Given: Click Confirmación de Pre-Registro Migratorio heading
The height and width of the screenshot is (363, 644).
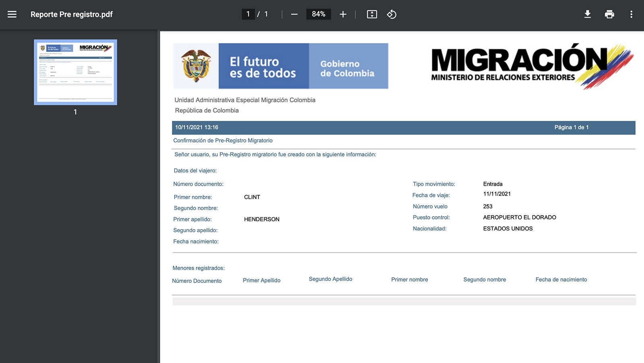Looking at the screenshot, I should click(223, 141).
